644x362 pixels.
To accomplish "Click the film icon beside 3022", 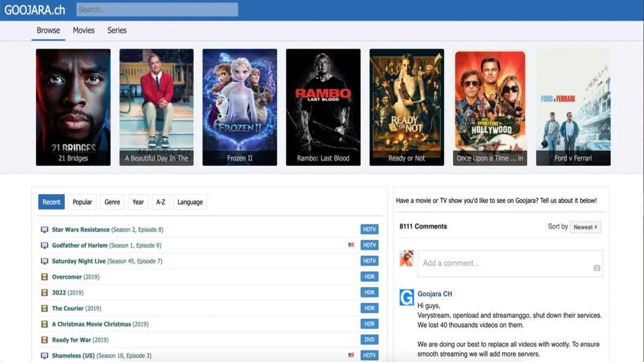I will point(45,293).
